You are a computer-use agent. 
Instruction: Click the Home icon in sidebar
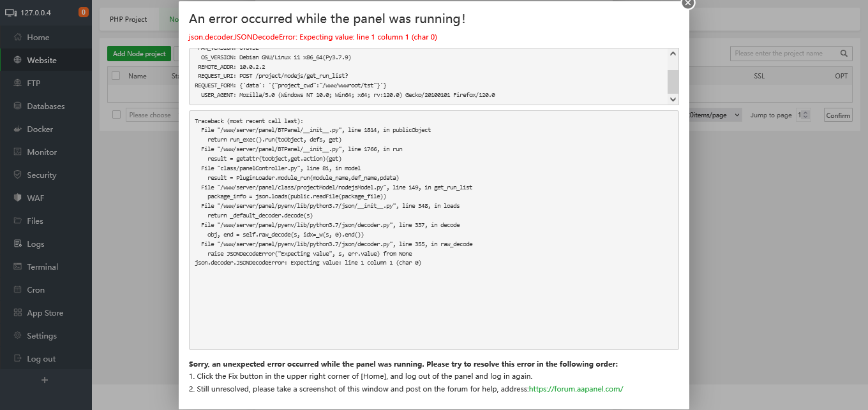tap(17, 38)
